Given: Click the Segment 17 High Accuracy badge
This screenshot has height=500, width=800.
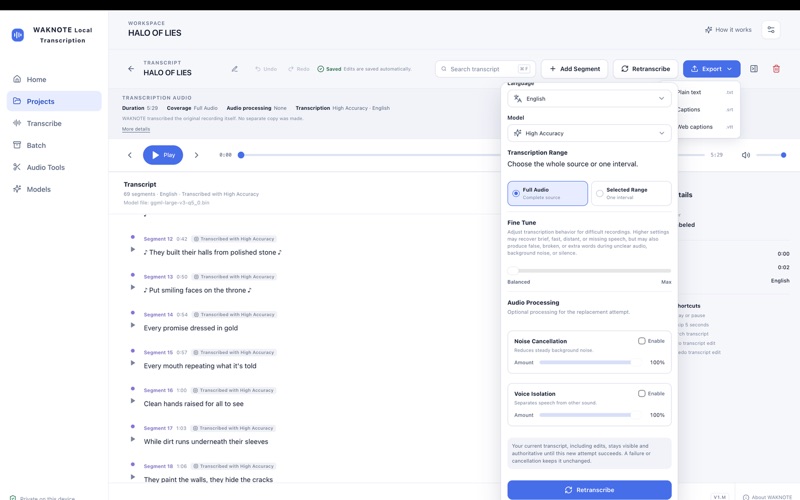Looking at the screenshot, I should (234, 428).
